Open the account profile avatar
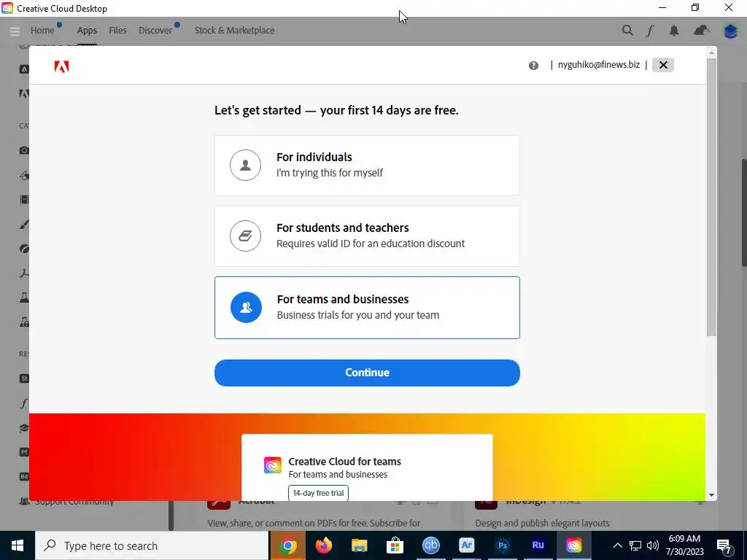747x560 pixels. click(730, 31)
